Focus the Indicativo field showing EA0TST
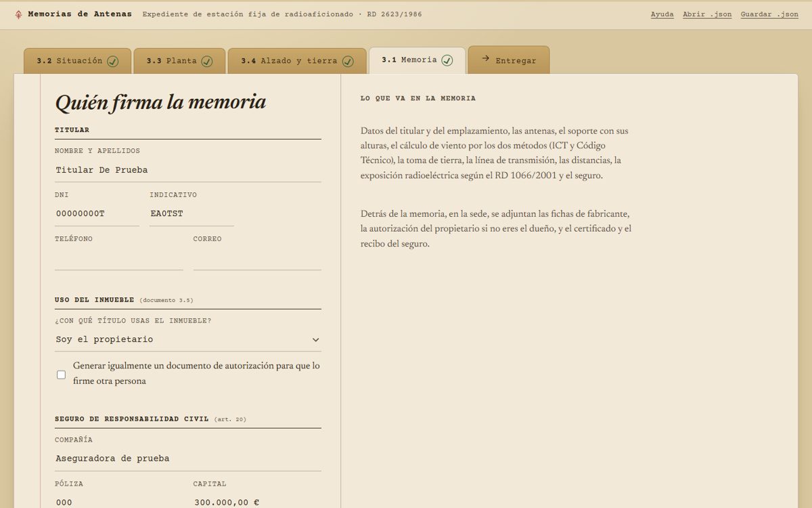This screenshot has width=812, height=508. tap(191, 214)
